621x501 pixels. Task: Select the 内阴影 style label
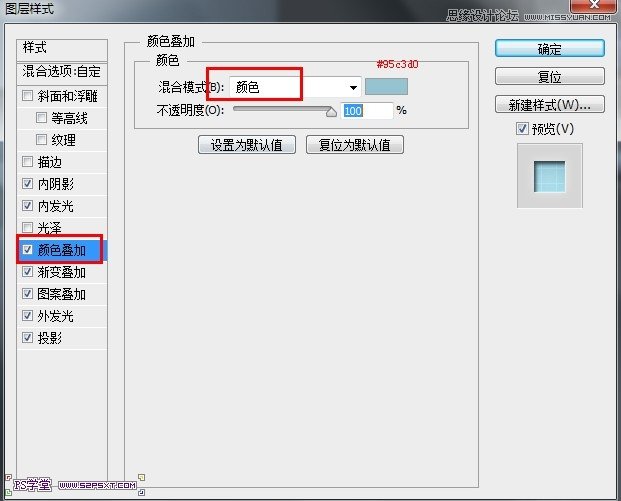click(56, 184)
